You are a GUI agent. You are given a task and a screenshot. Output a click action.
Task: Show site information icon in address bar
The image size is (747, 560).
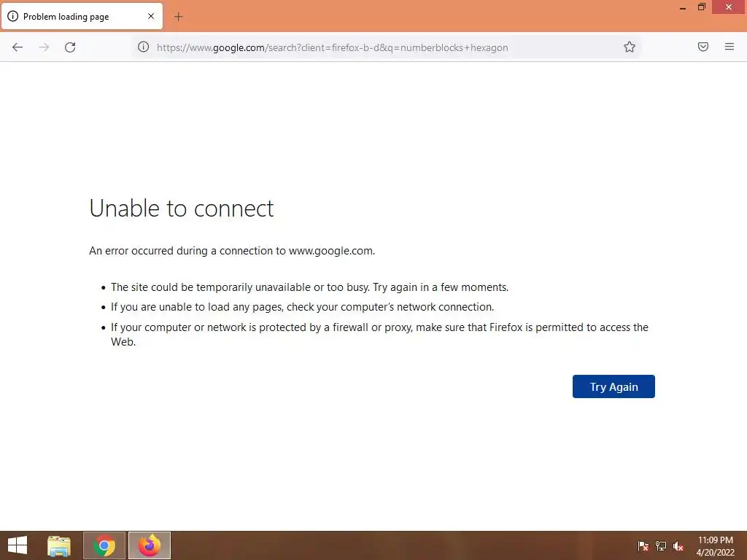click(x=144, y=47)
